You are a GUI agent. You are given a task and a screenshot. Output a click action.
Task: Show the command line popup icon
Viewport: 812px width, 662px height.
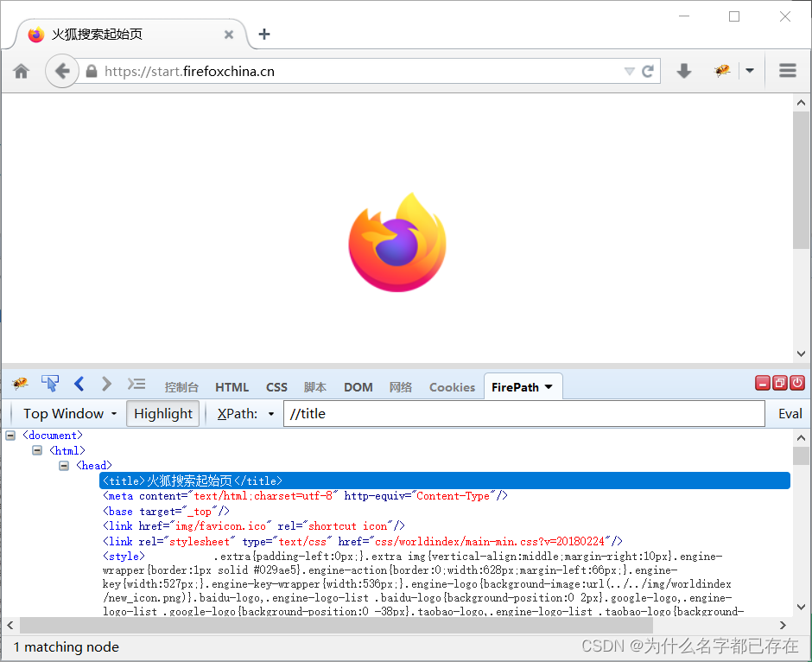pyautogui.click(x=136, y=384)
